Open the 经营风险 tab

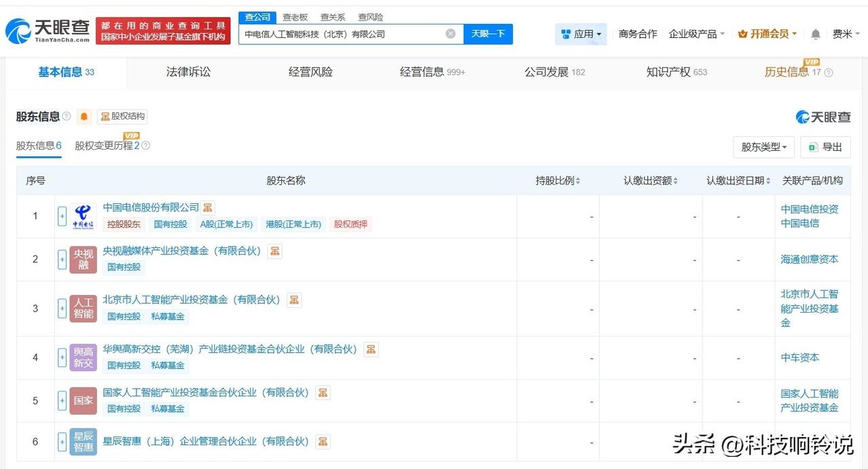tap(310, 72)
